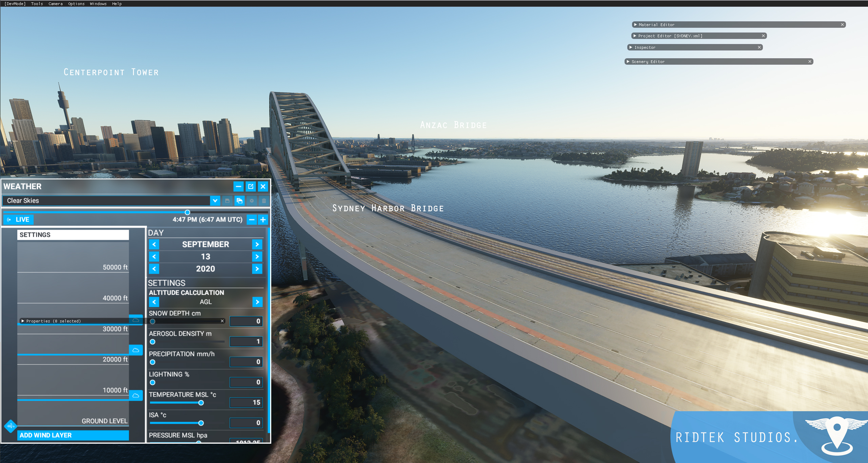
Task: Switch altitude calculation with left arrow
Action: (x=154, y=302)
